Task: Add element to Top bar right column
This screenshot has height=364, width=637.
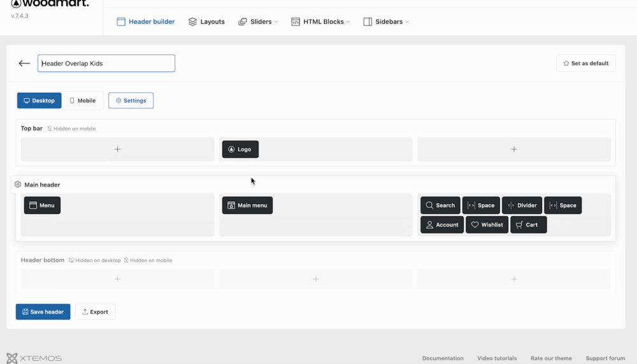Action: [514, 150]
